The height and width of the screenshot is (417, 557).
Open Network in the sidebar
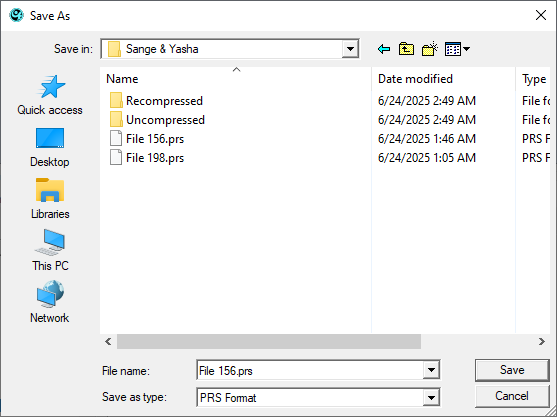[50, 303]
